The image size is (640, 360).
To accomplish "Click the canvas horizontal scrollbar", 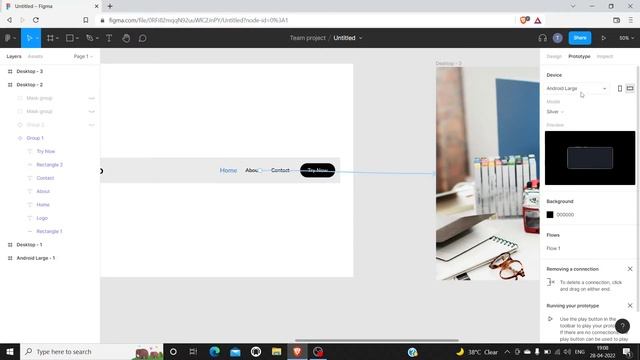I will pos(377,340).
